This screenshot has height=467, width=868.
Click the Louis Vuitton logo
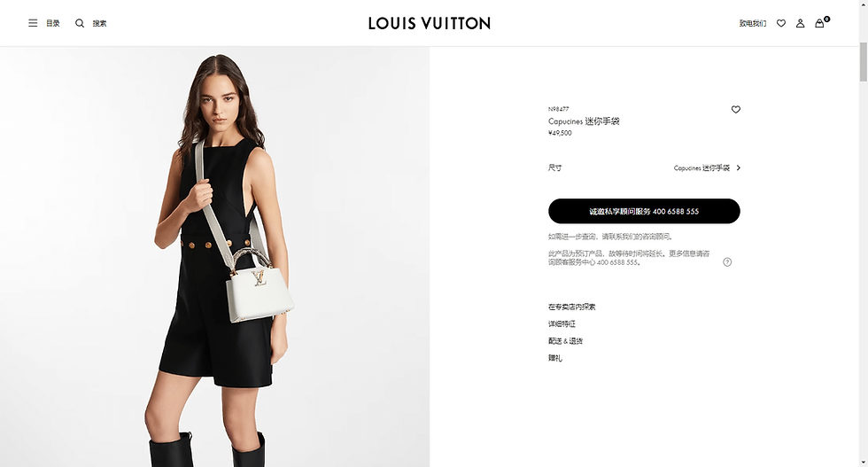(x=430, y=23)
